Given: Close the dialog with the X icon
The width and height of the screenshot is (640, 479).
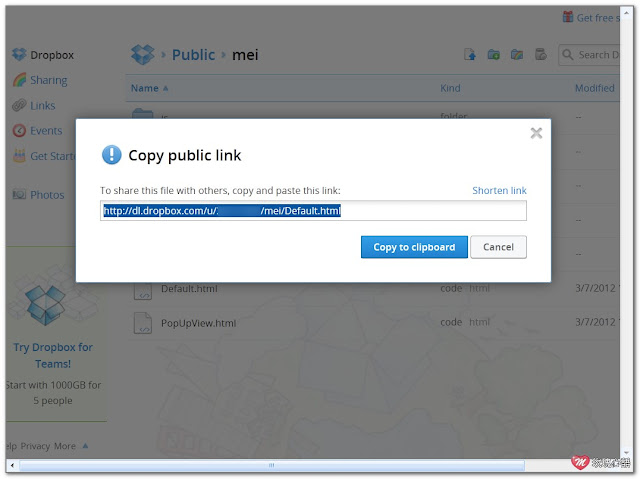Looking at the screenshot, I should tap(536, 133).
